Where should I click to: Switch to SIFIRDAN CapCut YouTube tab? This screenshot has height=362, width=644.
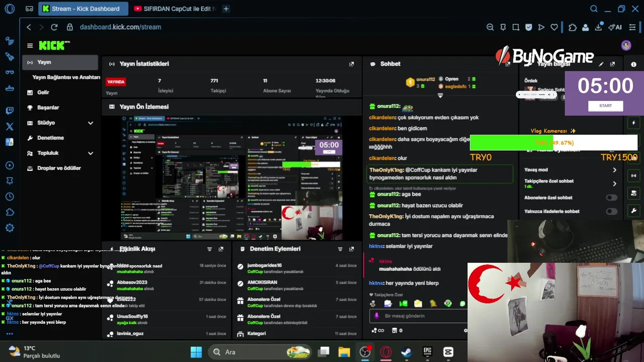175,9
